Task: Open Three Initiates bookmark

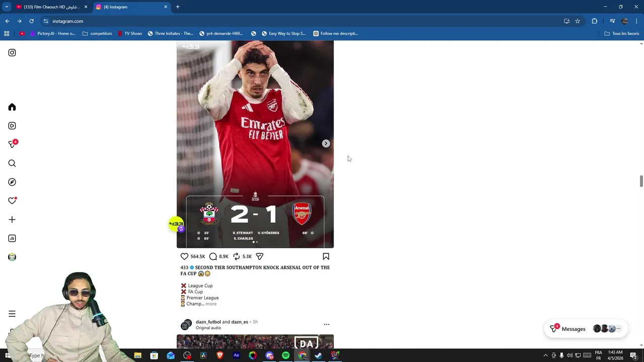Action: coord(170,34)
